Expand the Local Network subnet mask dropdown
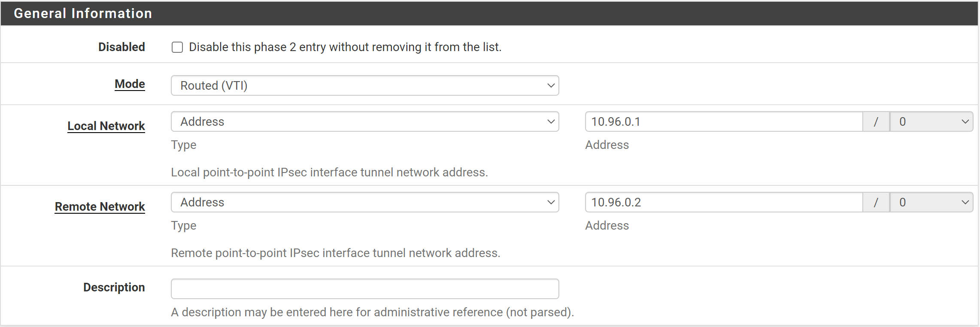980x327 pixels. click(931, 121)
